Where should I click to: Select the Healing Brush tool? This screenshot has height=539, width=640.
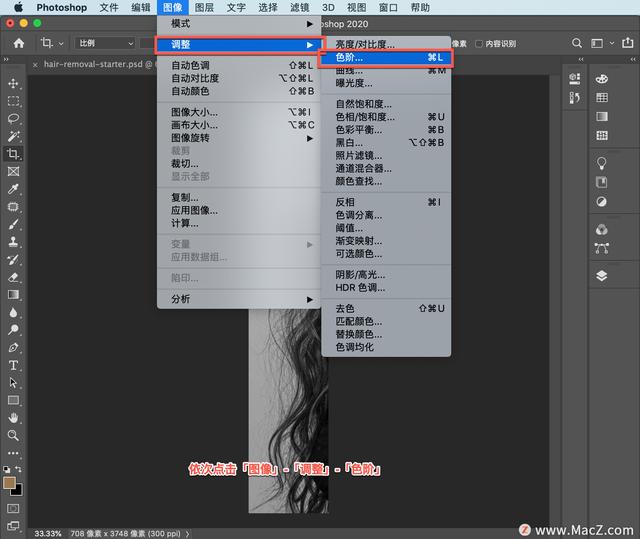pos(13,206)
